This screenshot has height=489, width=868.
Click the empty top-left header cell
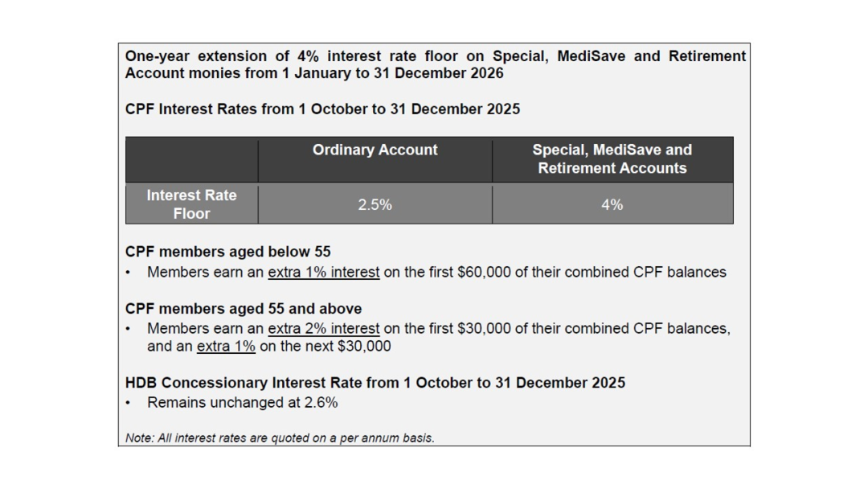[x=191, y=159]
